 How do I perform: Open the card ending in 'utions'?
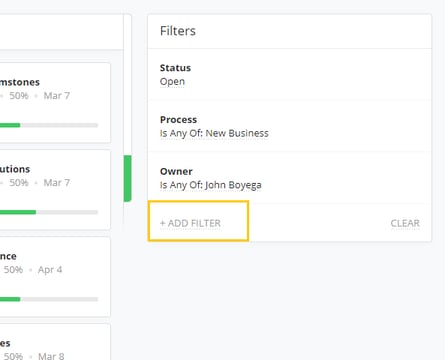(x=55, y=190)
